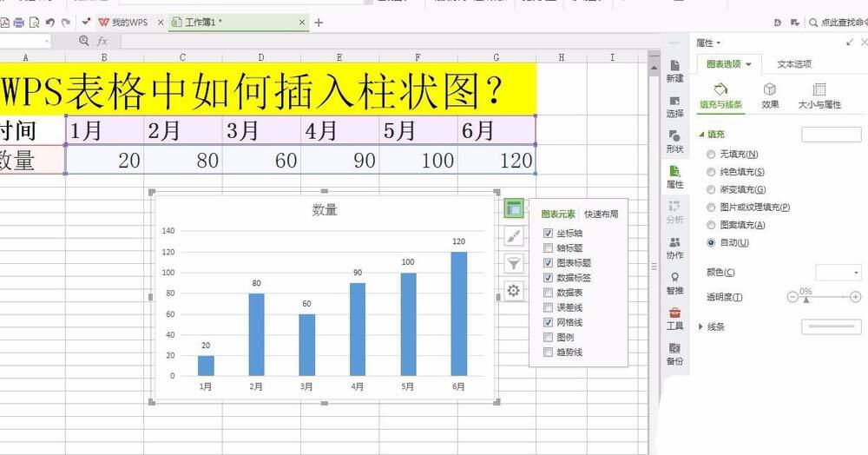Click the transparency plus button
Image resolution: width=868 pixels, height=455 pixels.
(855, 297)
